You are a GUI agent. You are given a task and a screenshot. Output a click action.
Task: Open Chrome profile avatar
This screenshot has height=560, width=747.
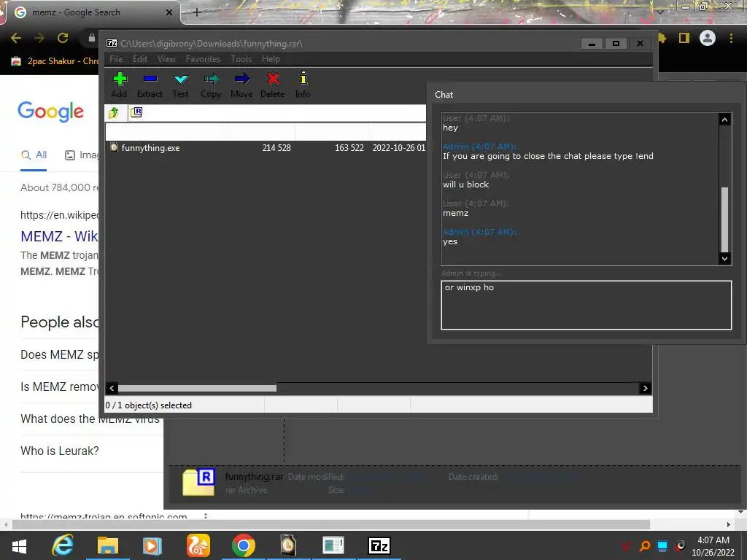coord(708,38)
